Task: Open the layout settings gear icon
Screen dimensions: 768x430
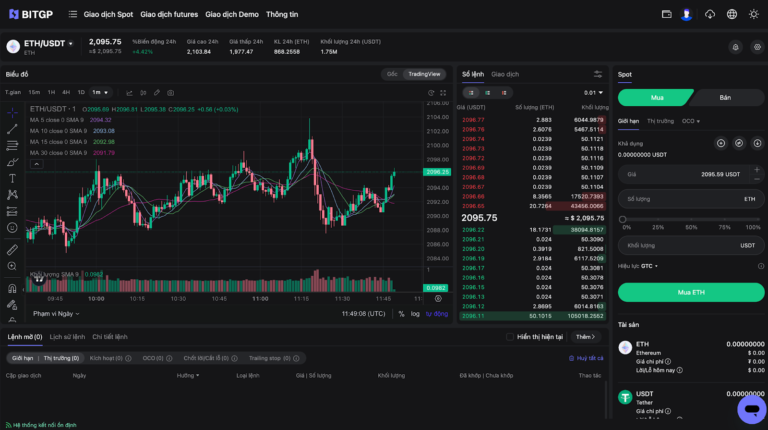Action: click(x=757, y=47)
